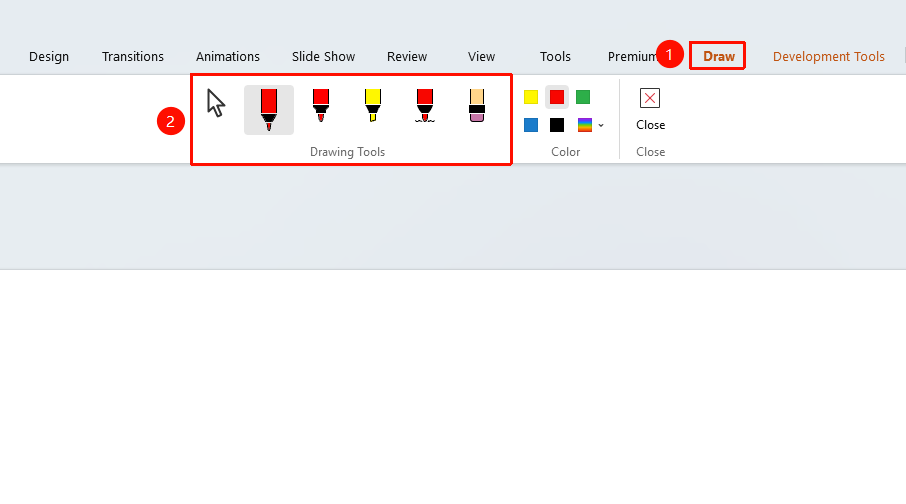Screen dimensions: 906x504
Task: Choose the thin red pen tool
Action: [321, 105]
